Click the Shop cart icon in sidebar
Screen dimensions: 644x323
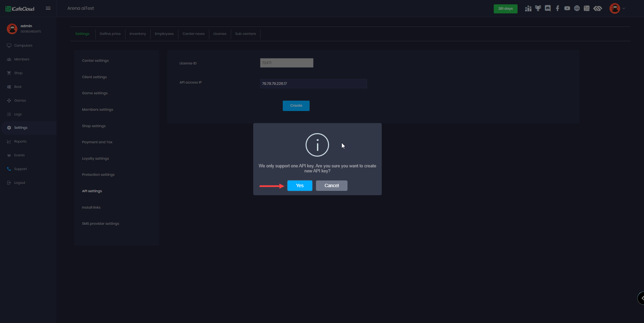coord(9,73)
